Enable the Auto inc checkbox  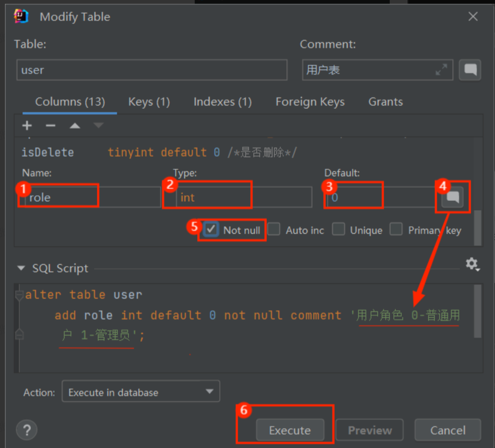pyautogui.click(x=274, y=229)
